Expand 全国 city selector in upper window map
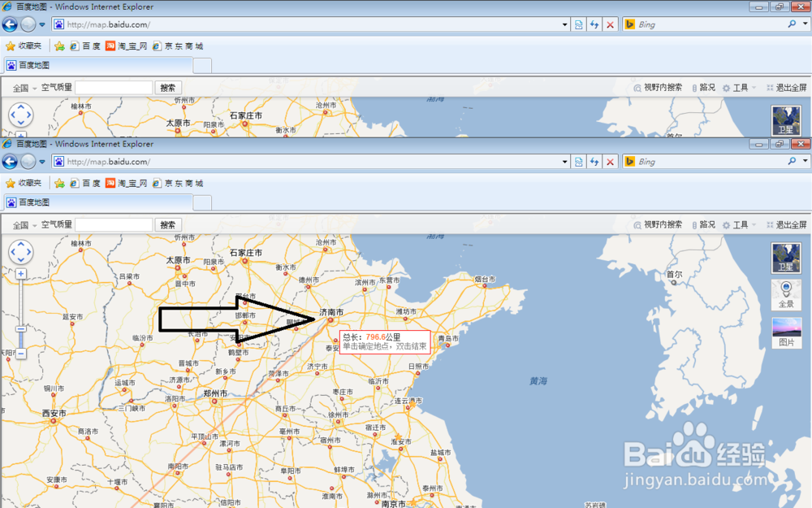This screenshot has height=508, width=812. tap(24, 88)
